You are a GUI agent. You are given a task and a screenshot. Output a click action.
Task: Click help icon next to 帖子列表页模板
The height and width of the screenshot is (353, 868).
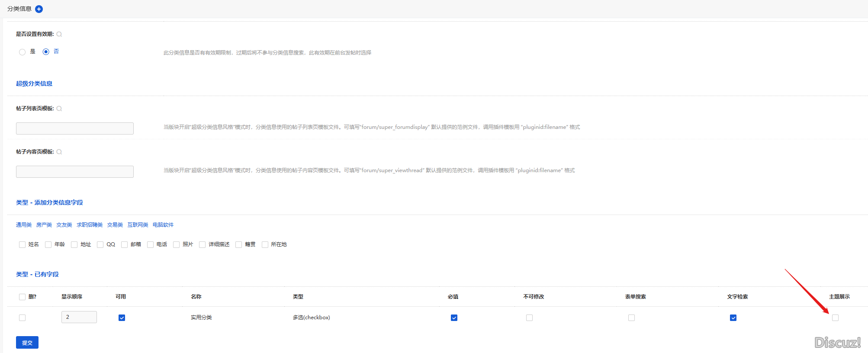pos(59,109)
